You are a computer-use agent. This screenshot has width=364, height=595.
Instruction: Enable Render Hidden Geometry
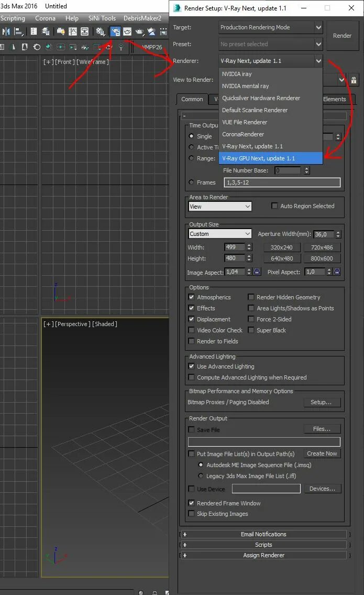[x=251, y=297]
